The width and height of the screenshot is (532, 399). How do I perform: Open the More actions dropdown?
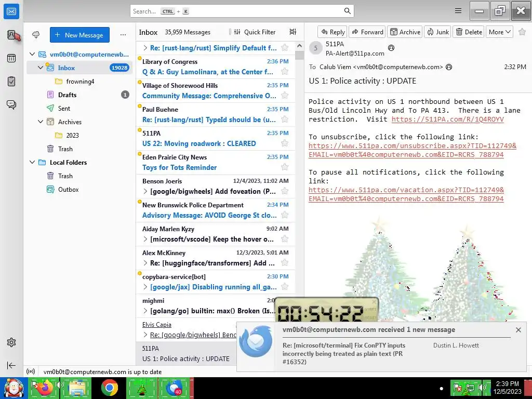(499, 32)
